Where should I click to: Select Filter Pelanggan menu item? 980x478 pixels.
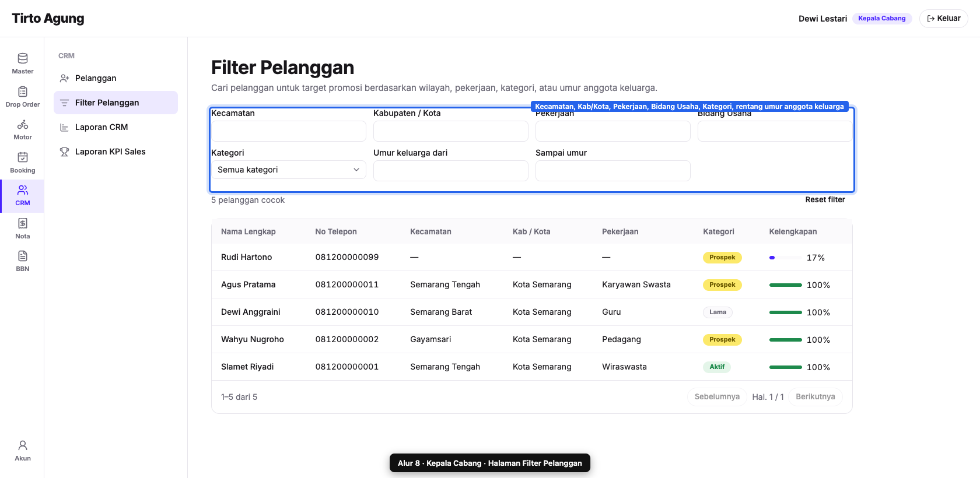116,103
